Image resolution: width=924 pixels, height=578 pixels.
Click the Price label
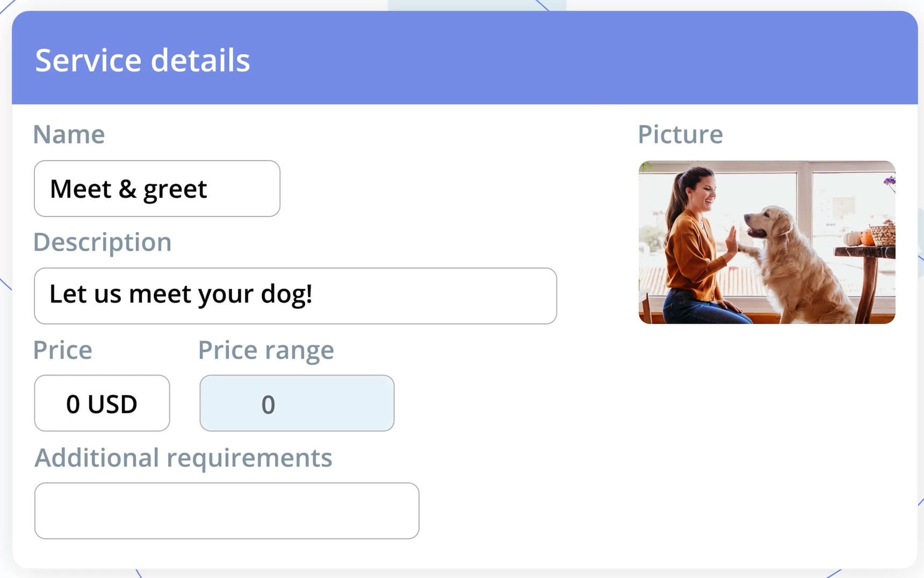pyautogui.click(x=62, y=350)
